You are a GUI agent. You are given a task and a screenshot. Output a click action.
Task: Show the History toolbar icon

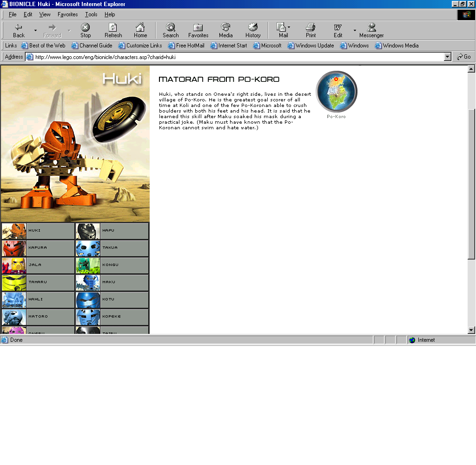coord(253,27)
